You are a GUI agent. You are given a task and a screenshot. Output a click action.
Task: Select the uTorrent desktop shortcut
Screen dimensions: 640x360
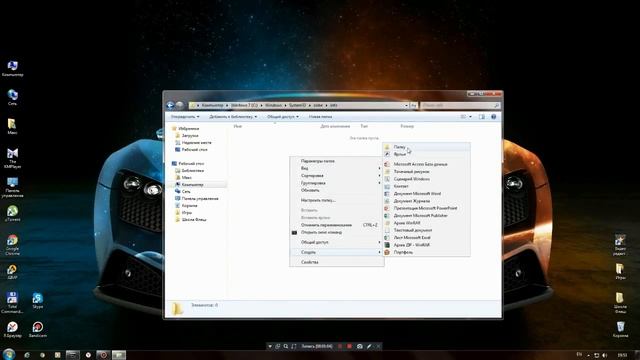[x=12, y=213]
